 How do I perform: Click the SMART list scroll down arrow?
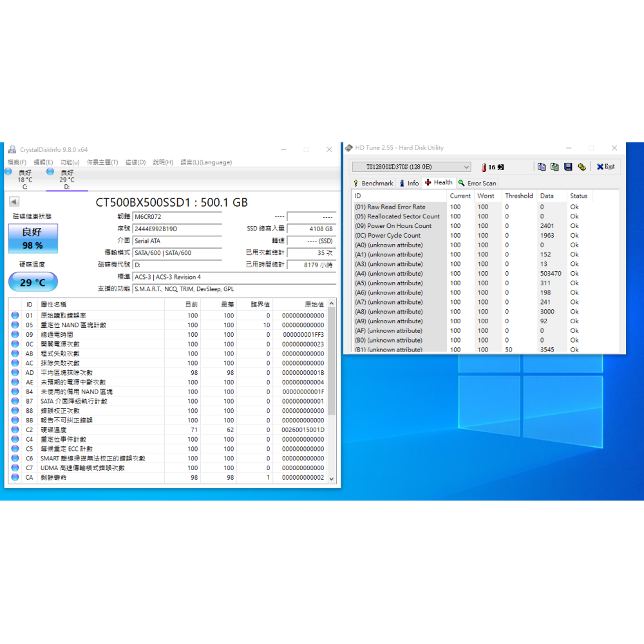pos(332,478)
